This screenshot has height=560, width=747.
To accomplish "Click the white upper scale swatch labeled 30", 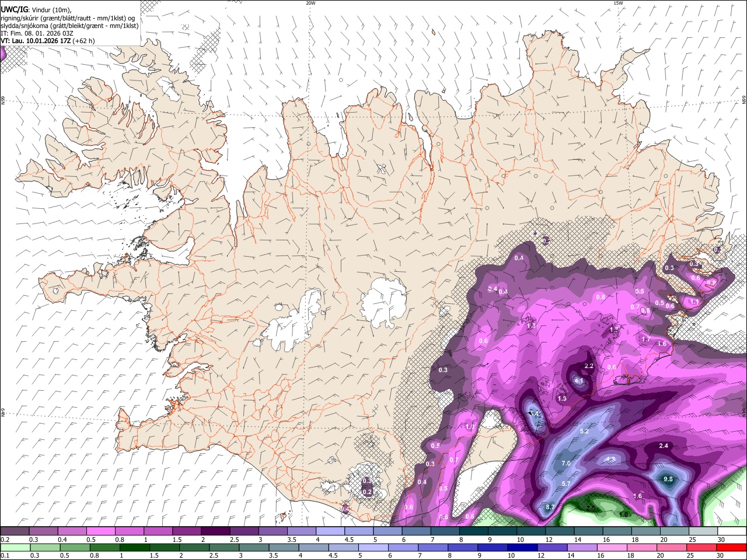I will pos(732,531).
